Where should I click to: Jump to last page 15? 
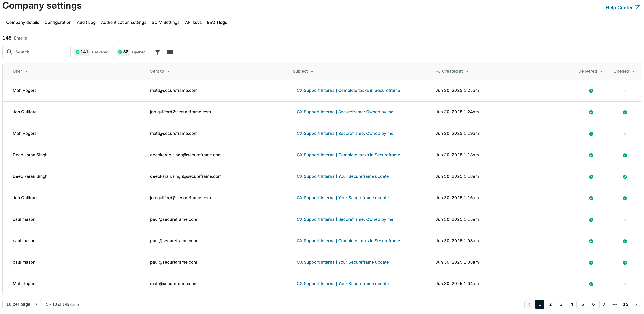[x=626, y=304]
